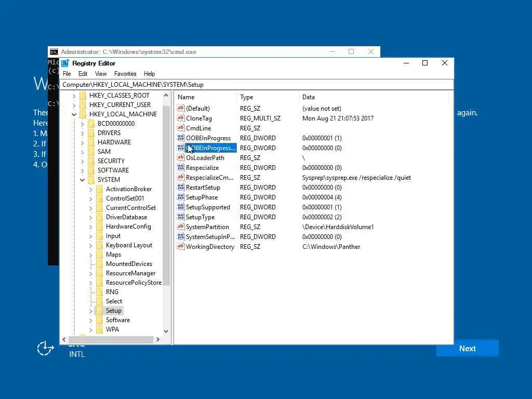Click the Respecialize DWORD icon
532x399 pixels.
tap(180, 167)
